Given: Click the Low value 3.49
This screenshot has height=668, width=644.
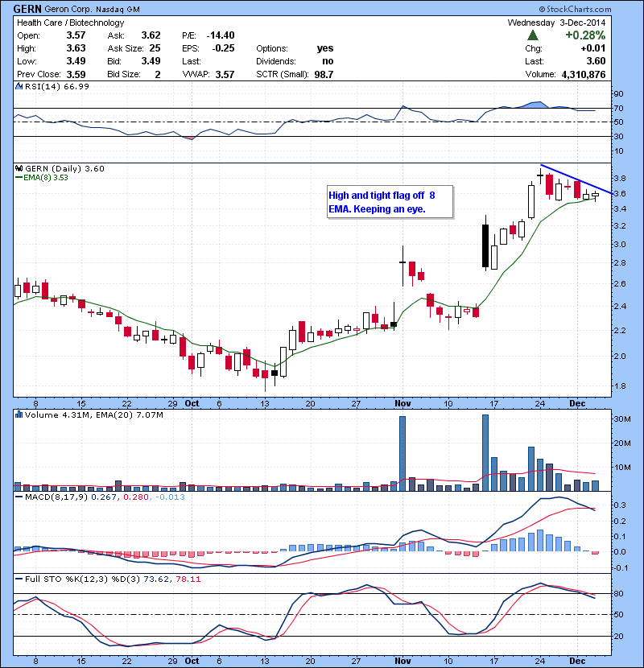Looking at the screenshot, I should pos(76,61).
